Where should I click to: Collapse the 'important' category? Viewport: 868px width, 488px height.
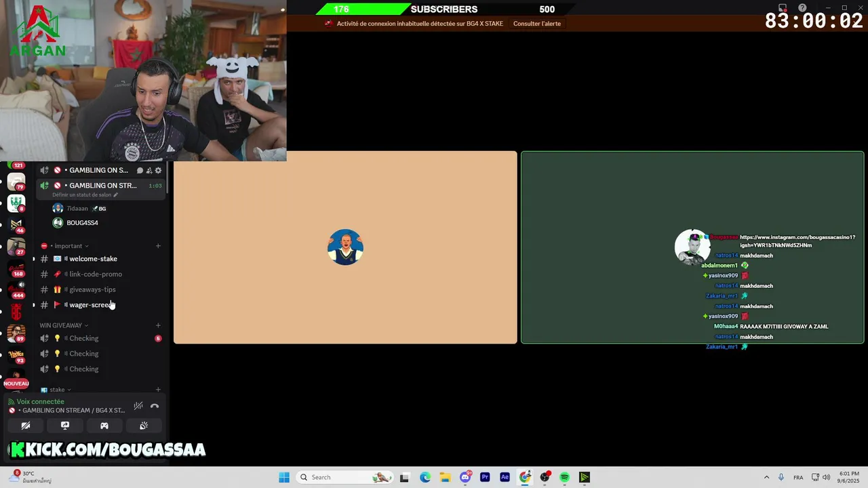(x=64, y=246)
